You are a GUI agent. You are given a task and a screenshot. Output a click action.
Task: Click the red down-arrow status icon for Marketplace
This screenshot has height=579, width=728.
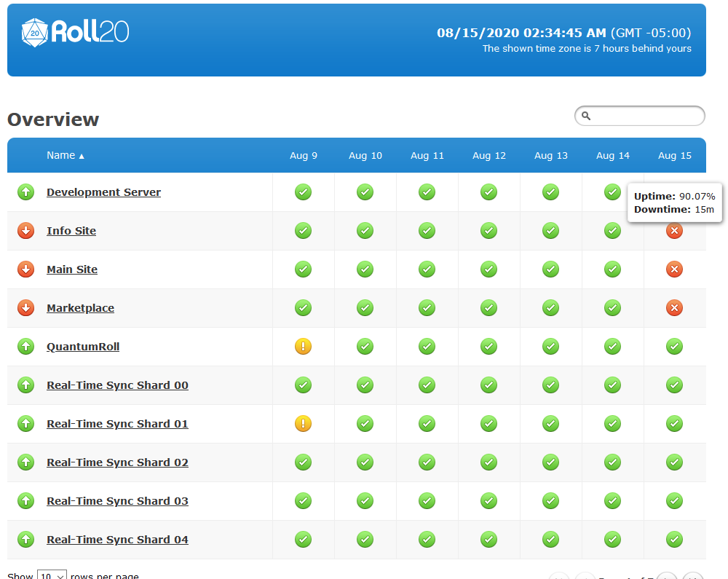pyautogui.click(x=26, y=307)
